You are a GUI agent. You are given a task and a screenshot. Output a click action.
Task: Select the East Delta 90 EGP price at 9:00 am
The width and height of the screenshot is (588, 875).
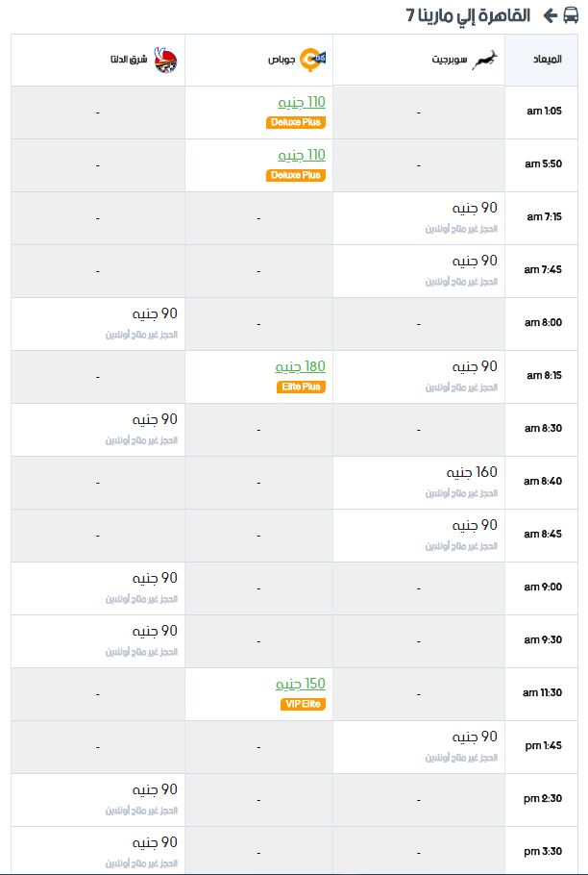(155, 578)
